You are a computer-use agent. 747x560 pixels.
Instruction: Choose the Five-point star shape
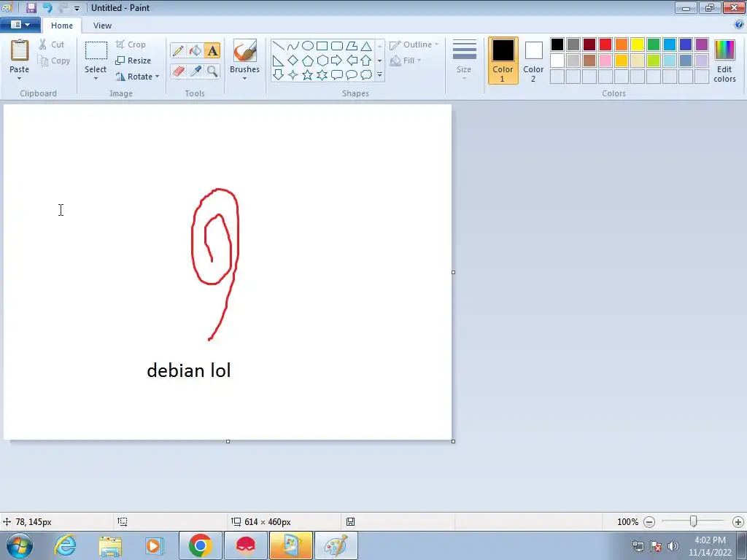click(308, 75)
